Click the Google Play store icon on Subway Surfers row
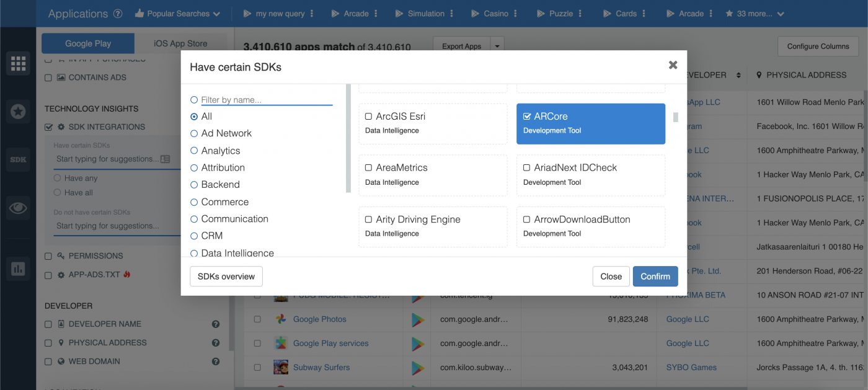 (417, 367)
